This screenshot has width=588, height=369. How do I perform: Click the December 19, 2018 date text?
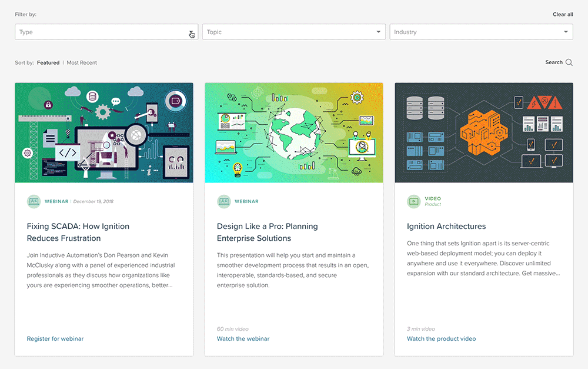tap(93, 201)
